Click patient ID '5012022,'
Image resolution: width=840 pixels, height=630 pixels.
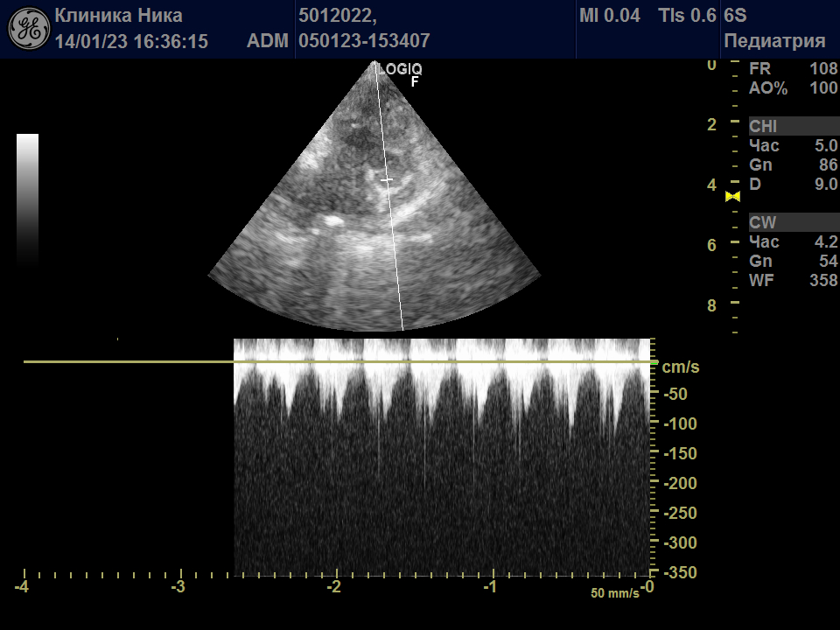click(338, 16)
